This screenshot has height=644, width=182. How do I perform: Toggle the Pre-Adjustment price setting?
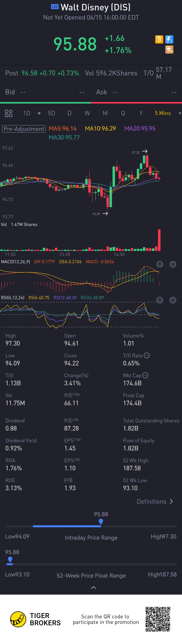click(x=24, y=129)
